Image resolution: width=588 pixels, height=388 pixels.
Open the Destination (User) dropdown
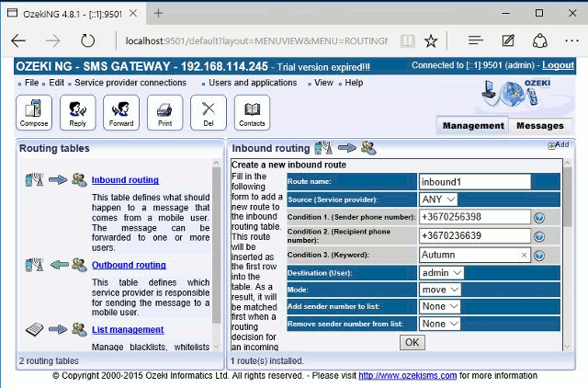[x=442, y=273]
